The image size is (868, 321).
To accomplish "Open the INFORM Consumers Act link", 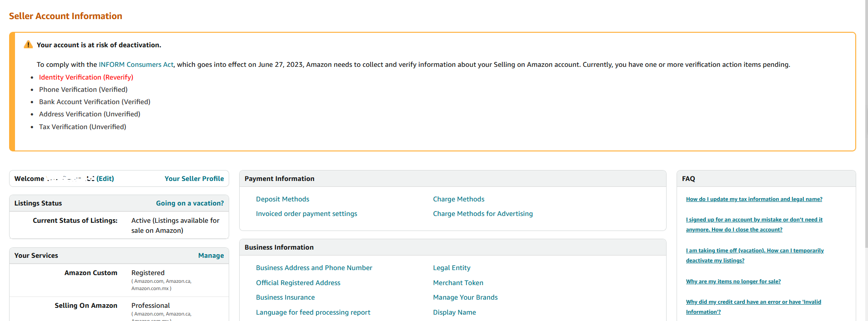I will pyautogui.click(x=136, y=65).
